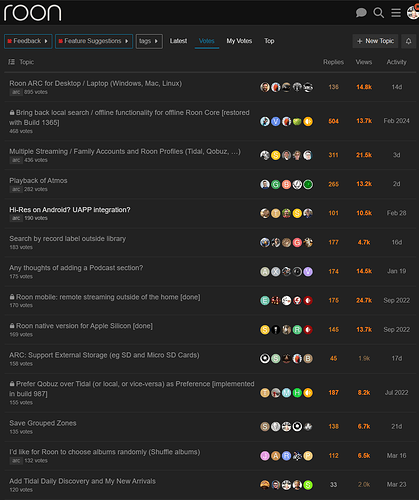Switch to the Latest tab

point(178,41)
